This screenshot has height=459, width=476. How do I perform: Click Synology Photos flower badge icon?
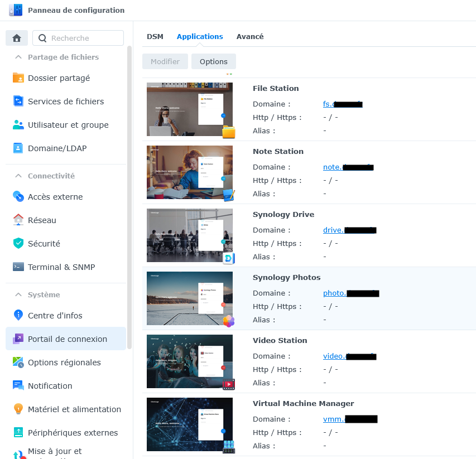pyautogui.click(x=229, y=321)
